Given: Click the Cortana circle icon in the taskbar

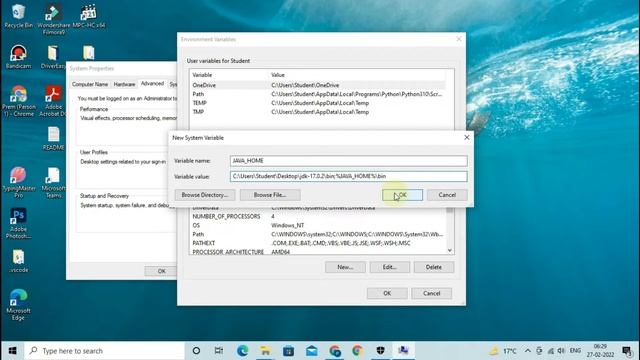Looking at the screenshot, I should 196,351.
